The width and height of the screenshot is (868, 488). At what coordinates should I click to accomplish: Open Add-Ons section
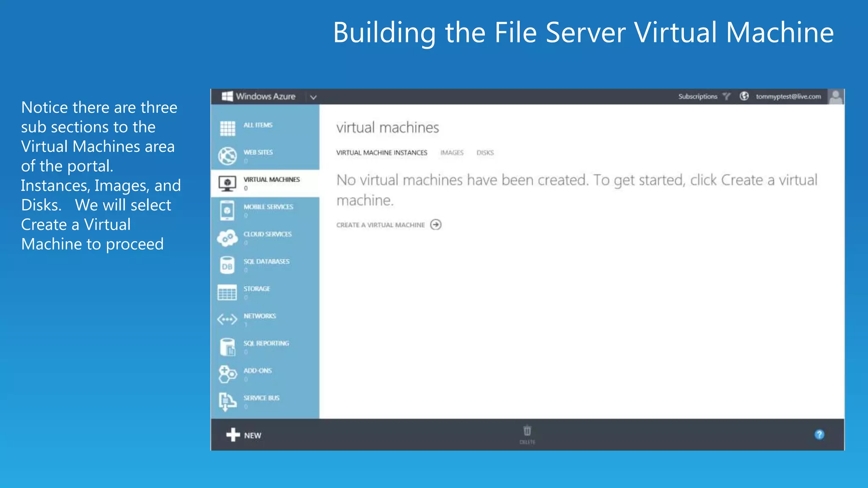point(265,374)
